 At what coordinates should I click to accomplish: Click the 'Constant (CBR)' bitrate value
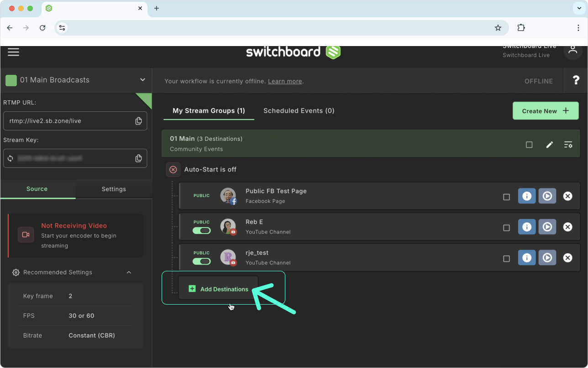point(92,336)
